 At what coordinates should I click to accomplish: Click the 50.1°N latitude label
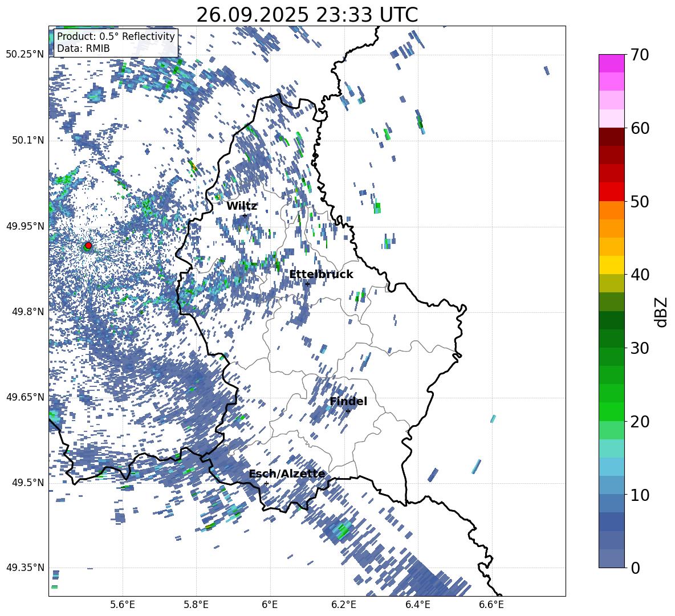pos(28,140)
